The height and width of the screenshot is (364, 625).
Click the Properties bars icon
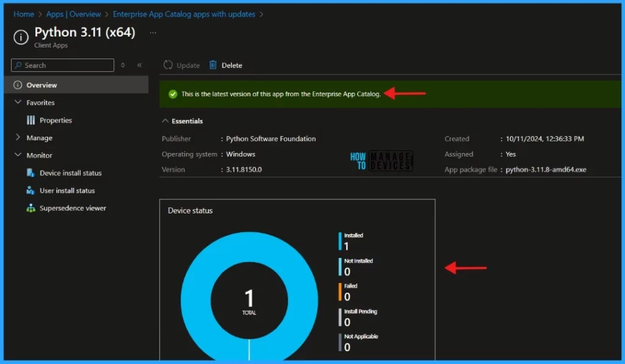pos(31,120)
